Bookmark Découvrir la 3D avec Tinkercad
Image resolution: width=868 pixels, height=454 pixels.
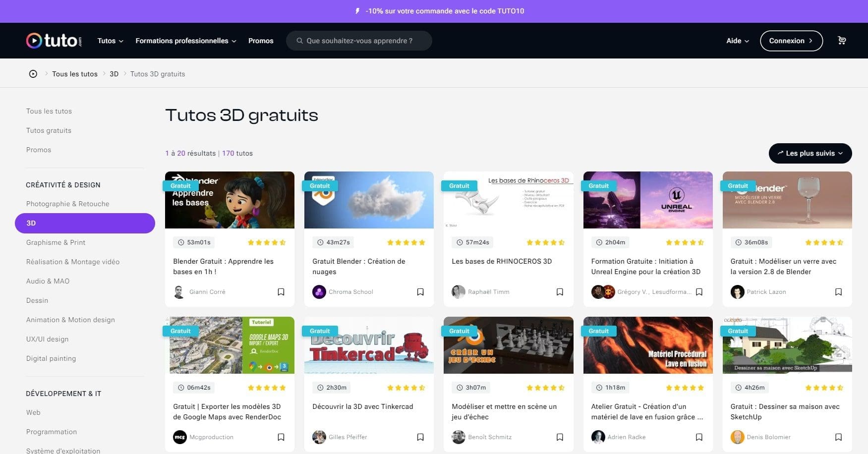click(420, 437)
